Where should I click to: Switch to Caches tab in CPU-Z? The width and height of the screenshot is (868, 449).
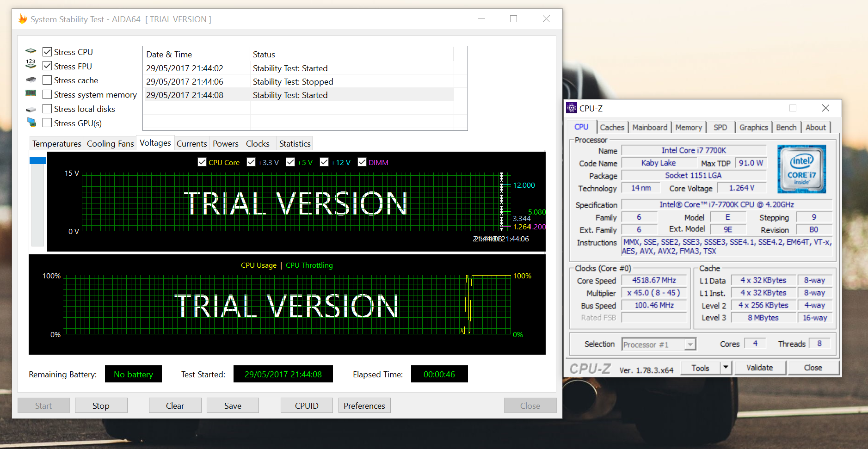(612, 128)
